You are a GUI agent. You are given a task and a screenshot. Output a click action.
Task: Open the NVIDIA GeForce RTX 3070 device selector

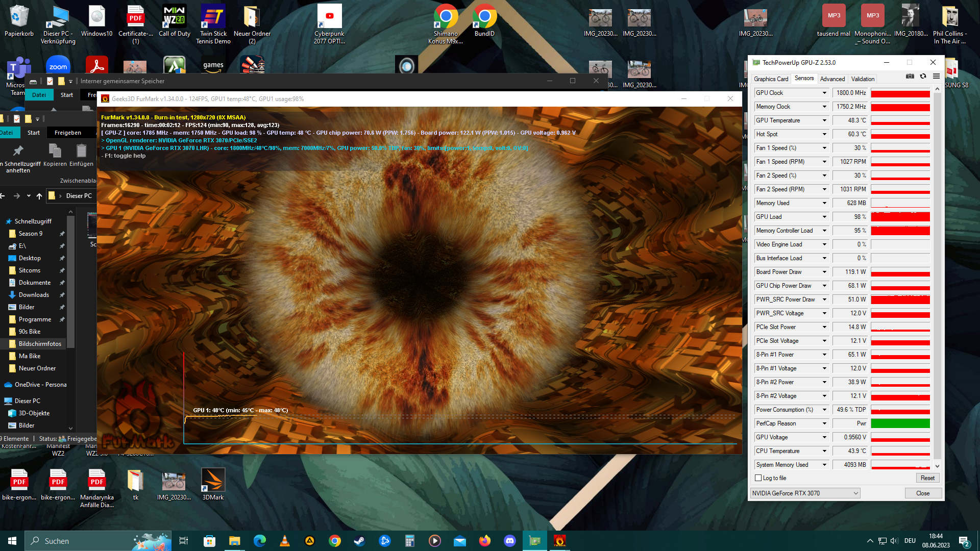coord(805,493)
